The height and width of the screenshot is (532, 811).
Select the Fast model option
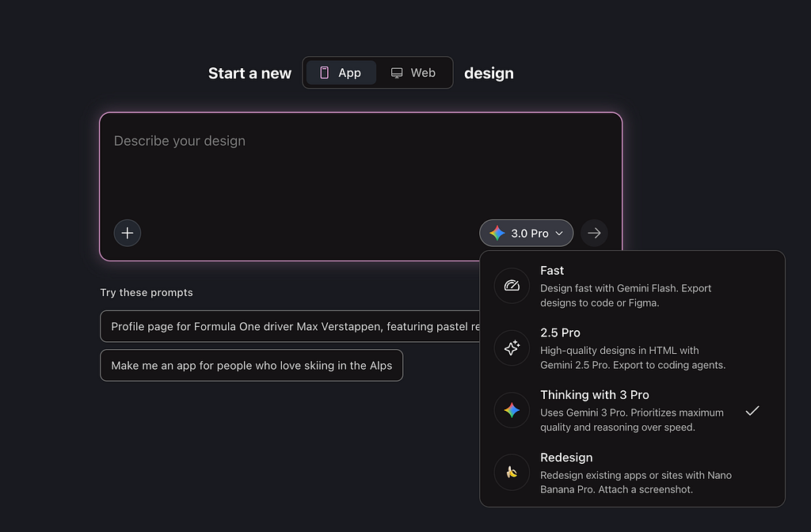click(x=552, y=271)
